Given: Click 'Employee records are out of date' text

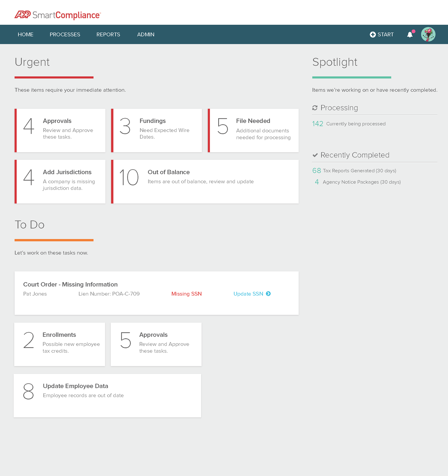Looking at the screenshot, I should click(83, 395).
